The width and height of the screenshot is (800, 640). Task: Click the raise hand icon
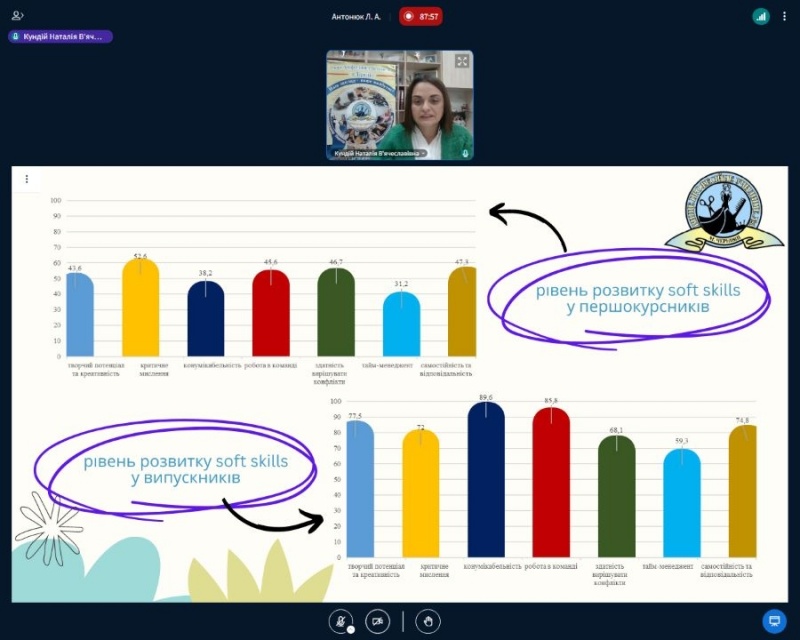click(428, 621)
